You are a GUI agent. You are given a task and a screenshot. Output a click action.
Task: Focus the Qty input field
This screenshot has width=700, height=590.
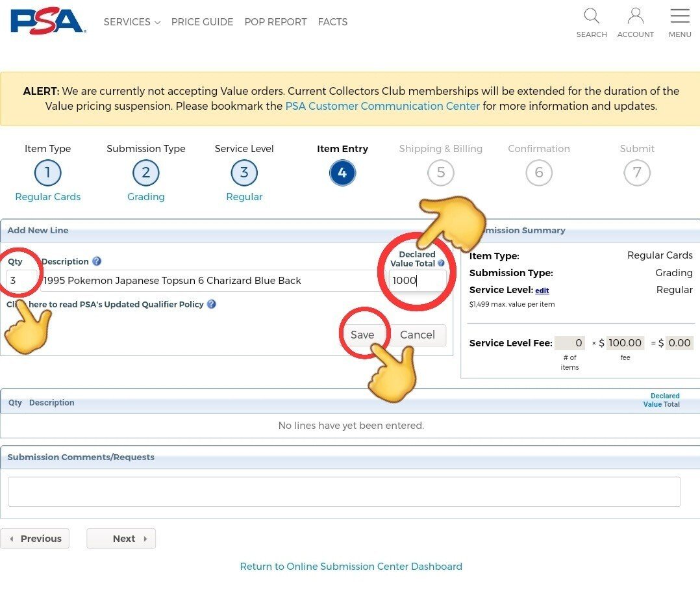tap(21, 281)
